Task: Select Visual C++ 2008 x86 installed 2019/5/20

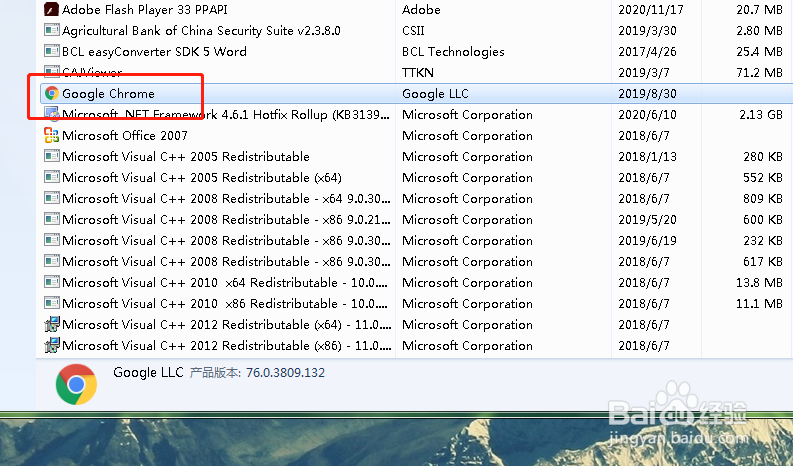Action: pyautogui.click(x=226, y=220)
